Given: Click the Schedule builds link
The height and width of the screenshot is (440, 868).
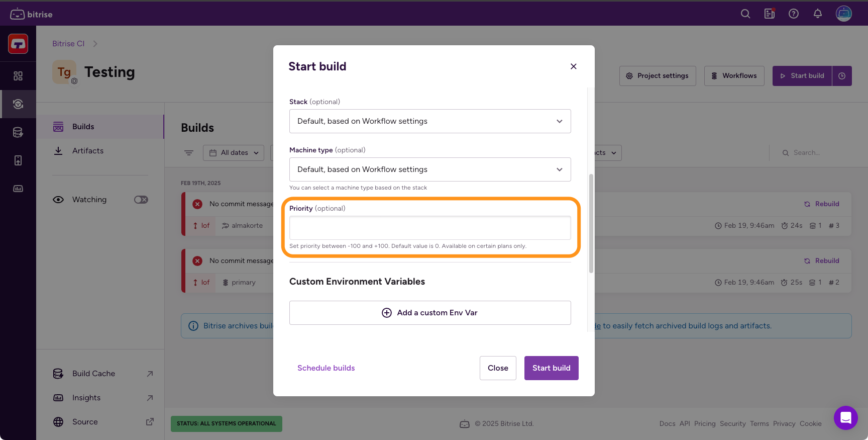Looking at the screenshot, I should click(x=326, y=368).
